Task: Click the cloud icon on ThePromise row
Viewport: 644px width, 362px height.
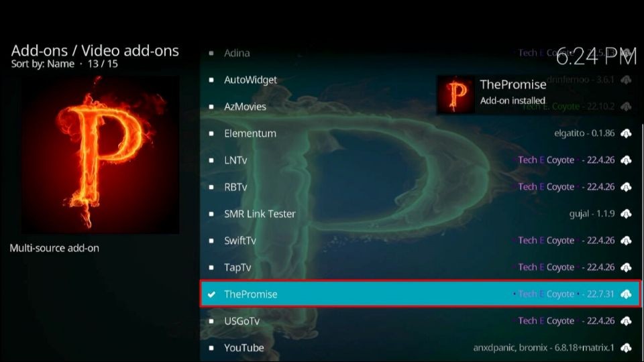Action: point(626,294)
